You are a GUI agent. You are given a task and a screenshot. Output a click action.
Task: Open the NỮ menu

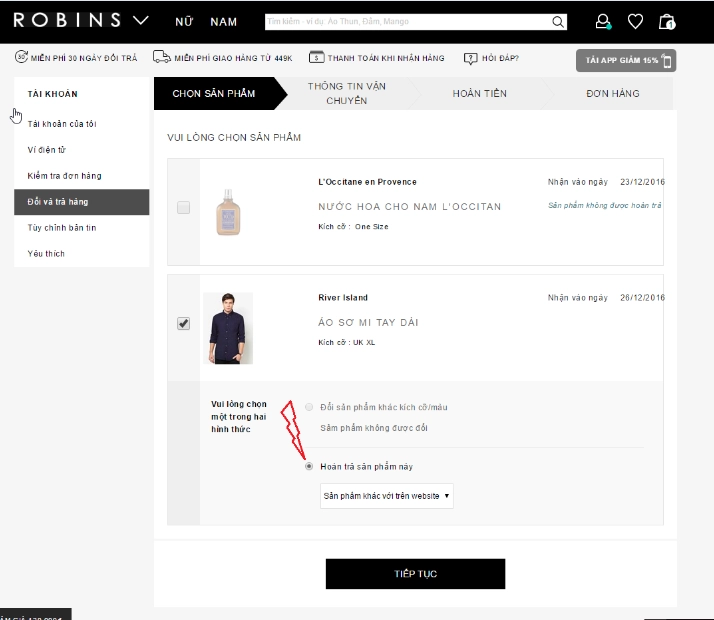click(x=184, y=21)
